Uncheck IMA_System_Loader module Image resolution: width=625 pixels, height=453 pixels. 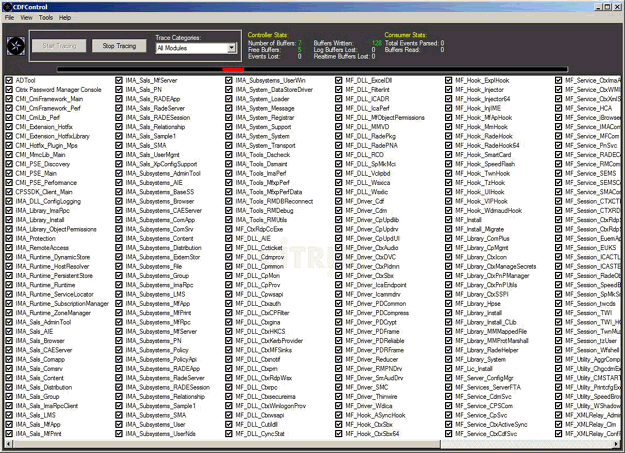(x=229, y=99)
